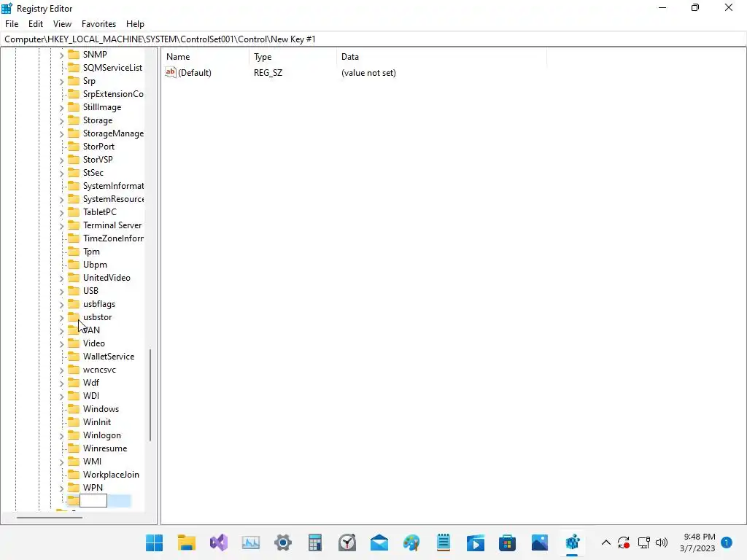This screenshot has height=560, width=747.
Task: Open Calculator from the taskbar
Action: tap(315, 542)
